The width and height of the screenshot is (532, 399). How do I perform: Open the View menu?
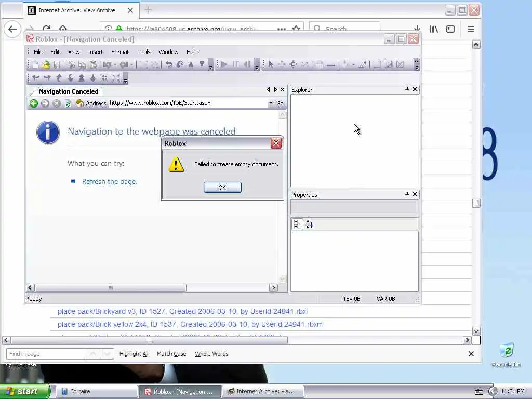coord(74,52)
